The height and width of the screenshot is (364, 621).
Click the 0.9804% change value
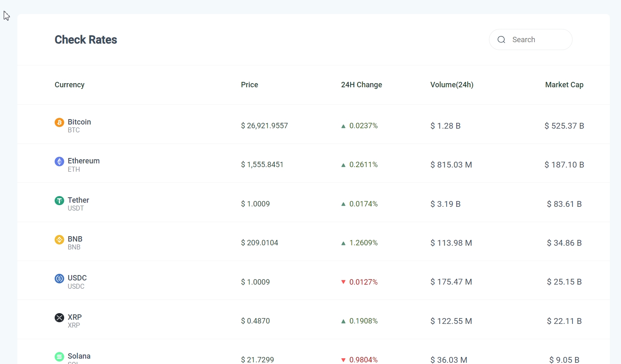click(363, 360)
